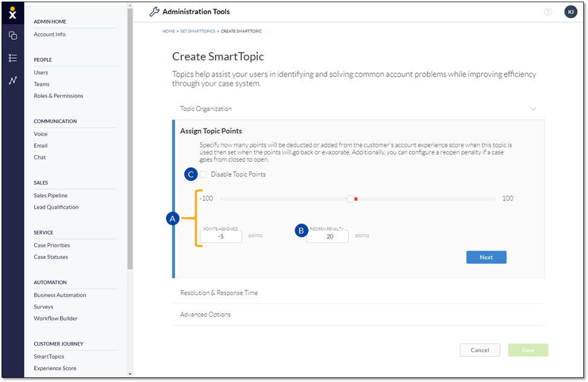Image resolution: width=588 pixels, height=382 pixels.
Task: Open the KJ user profile avatar
Action: (x=570, y=11)
